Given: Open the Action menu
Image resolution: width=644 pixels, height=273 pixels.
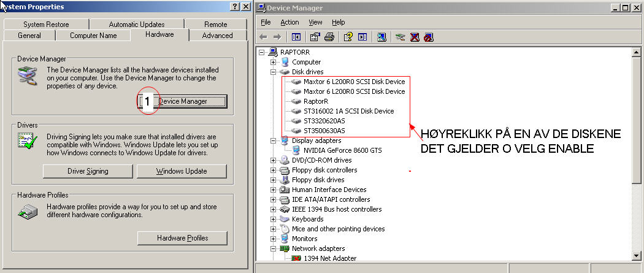Looking at the screenshot, I should pos(289,22).
